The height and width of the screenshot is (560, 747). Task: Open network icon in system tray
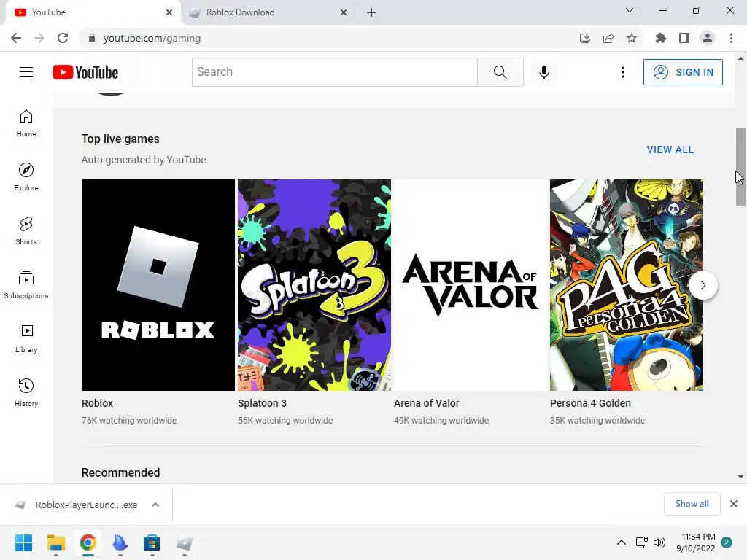642,542
